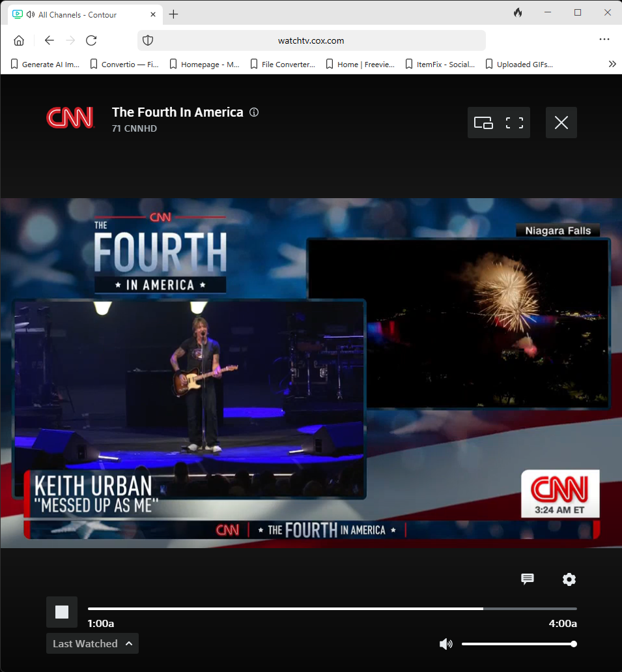Go to the browser home page
Image resolution: width=622 pixels, height=672 pixels.
(x=19, y=40)
